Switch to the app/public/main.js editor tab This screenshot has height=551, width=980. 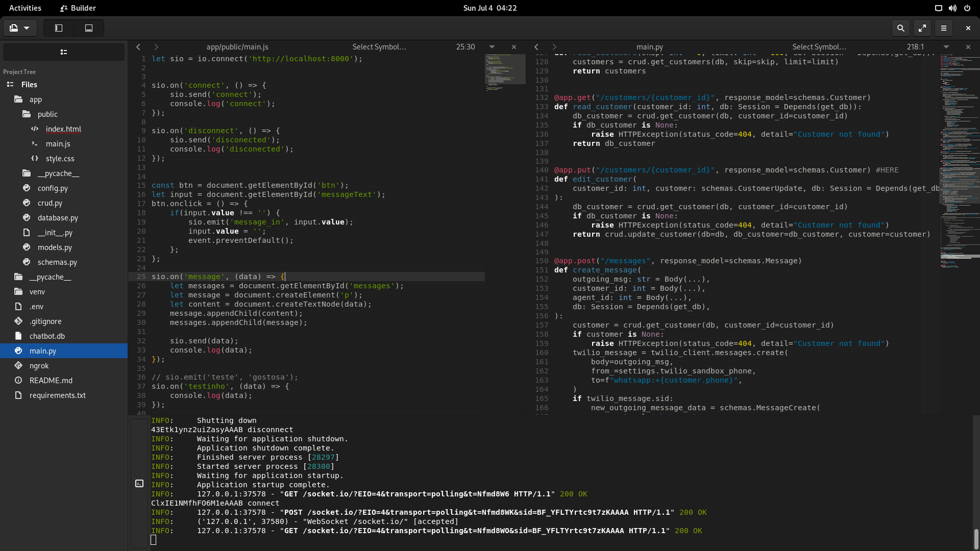[237, 46]
